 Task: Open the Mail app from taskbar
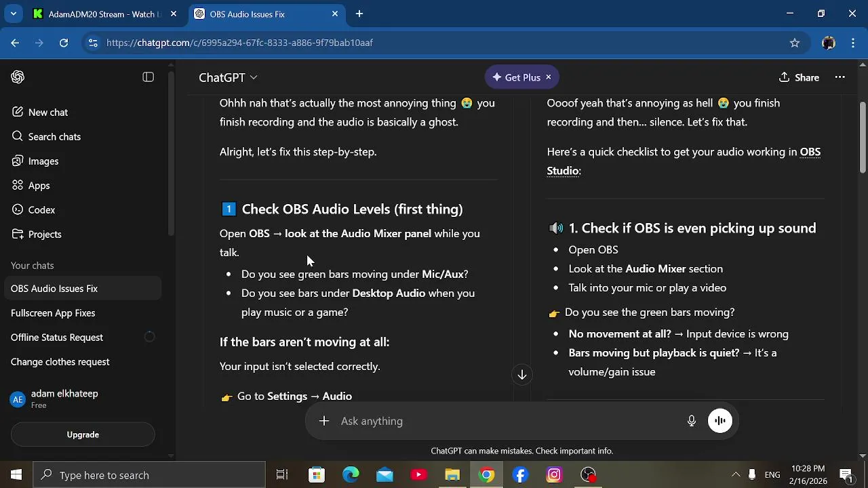coord(384,475)
